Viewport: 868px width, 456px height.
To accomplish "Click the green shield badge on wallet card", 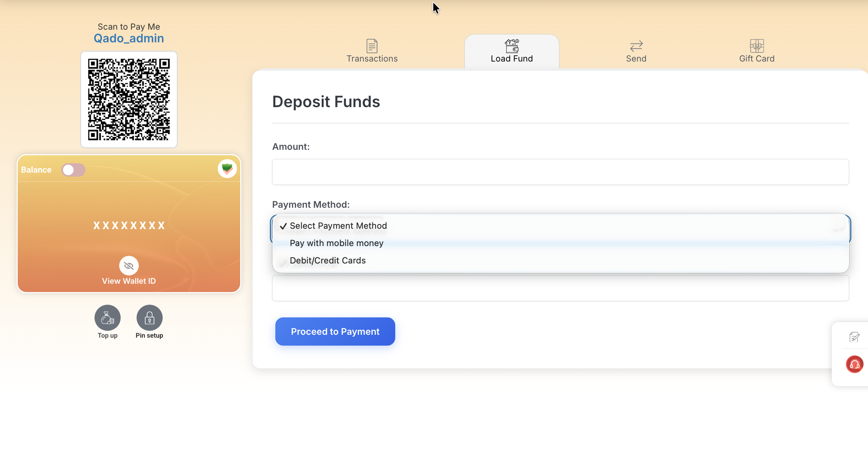I will tap(227, 169).
